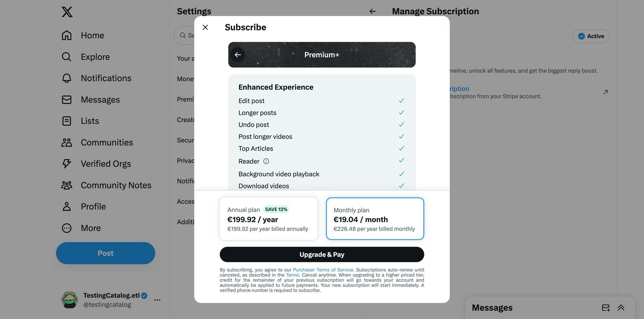
Task: Open Messages using the envelope icon
Action: [66, 99]
